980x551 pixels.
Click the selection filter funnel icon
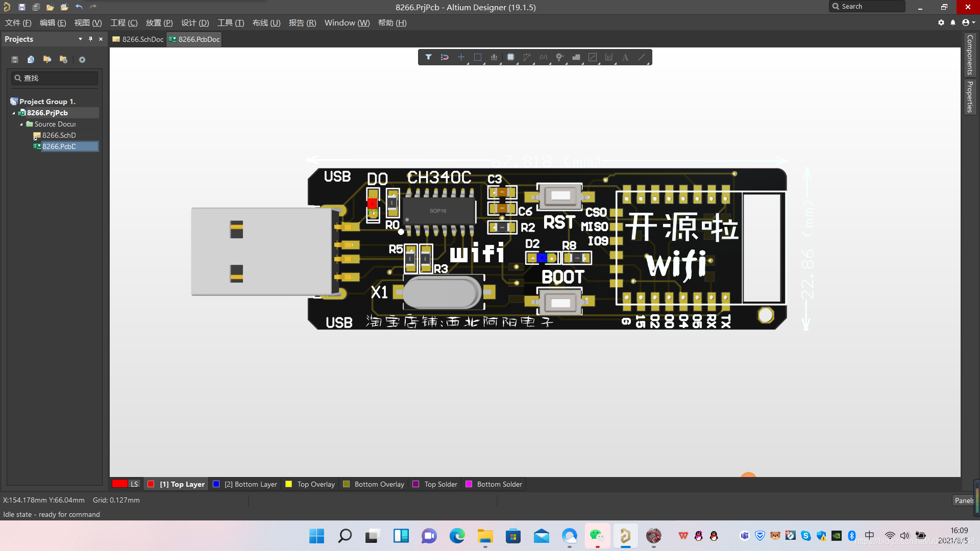click(x=428, y=57)
